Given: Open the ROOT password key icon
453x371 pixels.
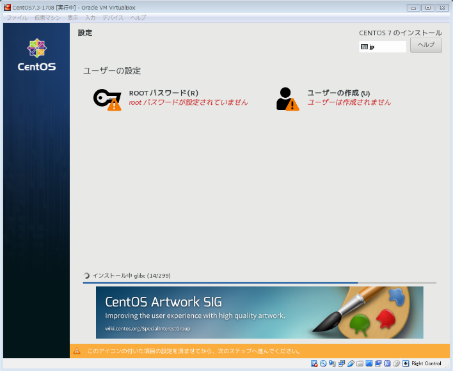Looking at the screenshot, I should 107,99.
